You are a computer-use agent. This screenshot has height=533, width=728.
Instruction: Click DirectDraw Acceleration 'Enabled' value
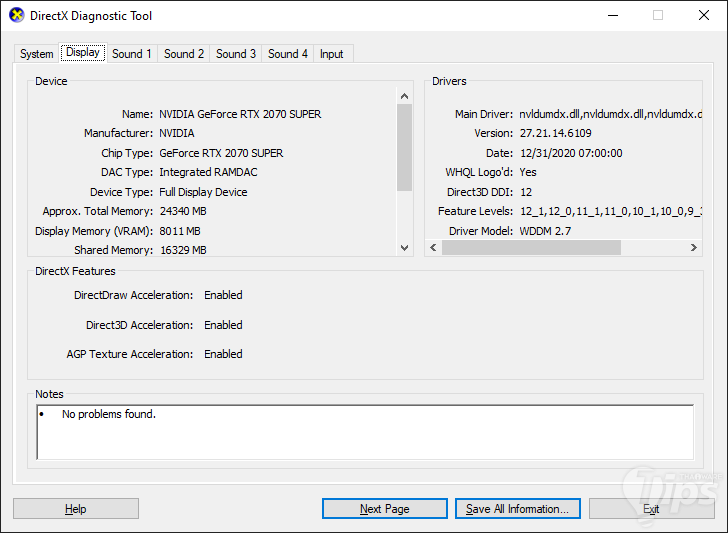[x=223, y=295]
